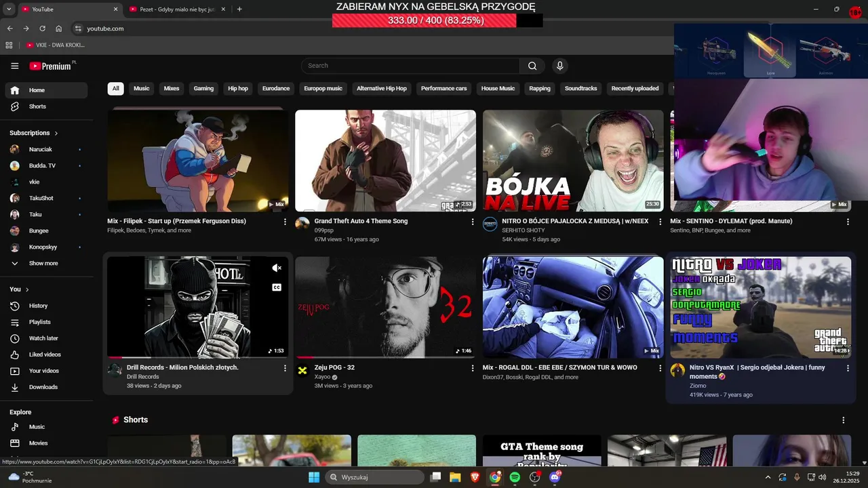
Task: View site information icon in address bar
Action: [78, 28]
